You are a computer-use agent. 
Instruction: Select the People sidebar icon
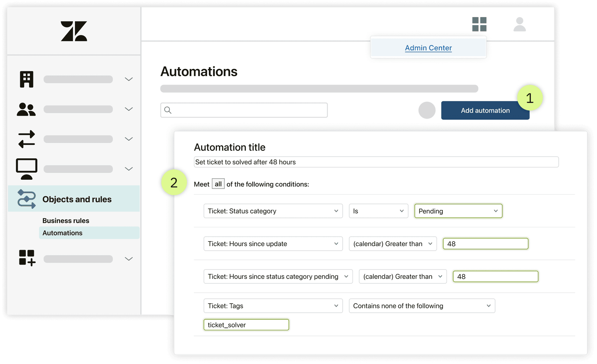coord(26,109)
